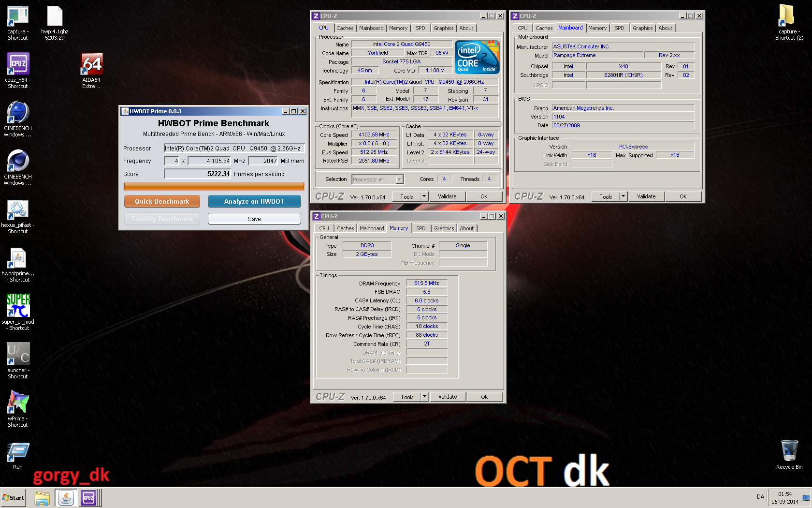
Task: Click OK in the Memory window
Action: (484, 397)
